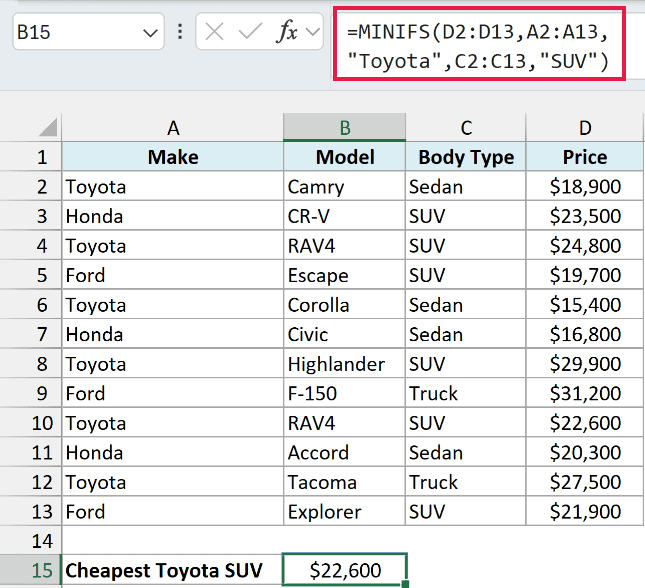Screen dimensions: 645x588
Task: Select column B header
Action: pos(345,128)
